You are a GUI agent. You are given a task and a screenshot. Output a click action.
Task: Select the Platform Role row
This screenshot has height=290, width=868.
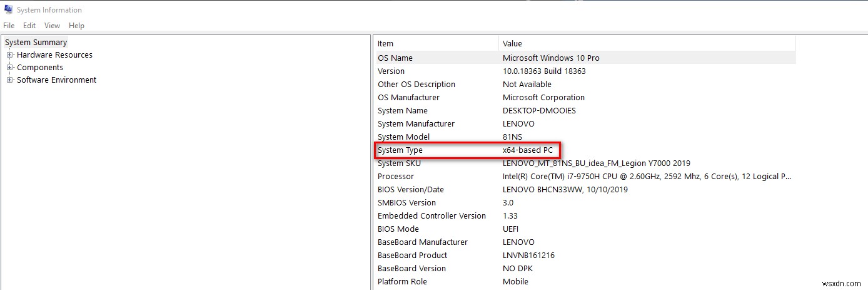(402, 282)
